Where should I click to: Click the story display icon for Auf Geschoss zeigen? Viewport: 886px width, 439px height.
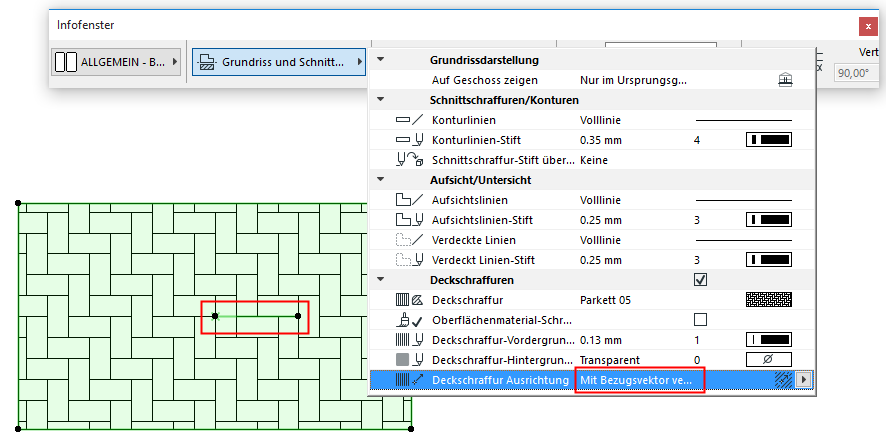(784, 80)
